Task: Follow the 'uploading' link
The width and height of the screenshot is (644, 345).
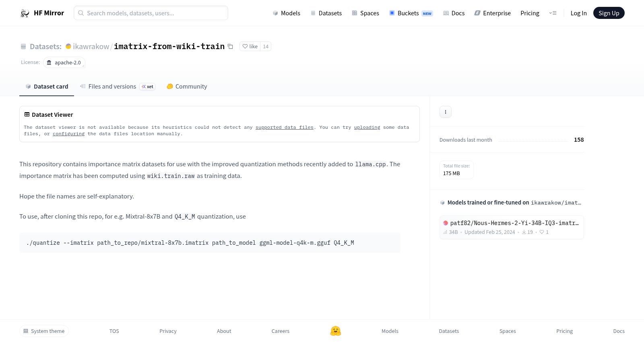Action: pos(367,128)
